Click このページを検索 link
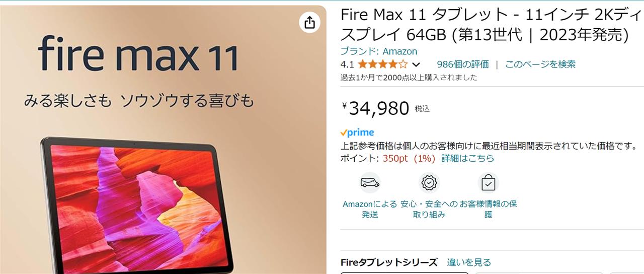This screenshot has height=274, width=644. [540, 64]
